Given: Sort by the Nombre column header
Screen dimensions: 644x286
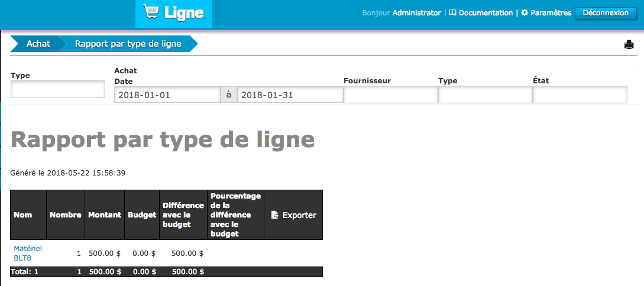Looking at the screenshot, I should (65, 215).
